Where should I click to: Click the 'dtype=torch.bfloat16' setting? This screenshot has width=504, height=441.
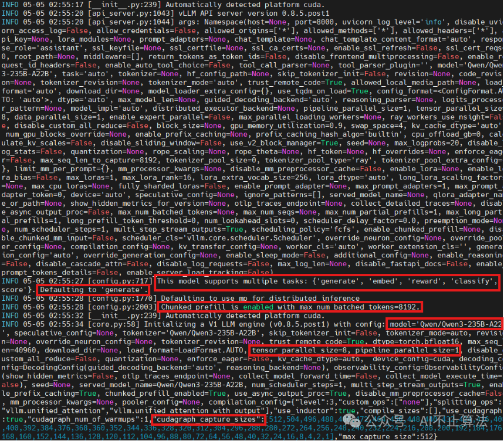point(415,341)
